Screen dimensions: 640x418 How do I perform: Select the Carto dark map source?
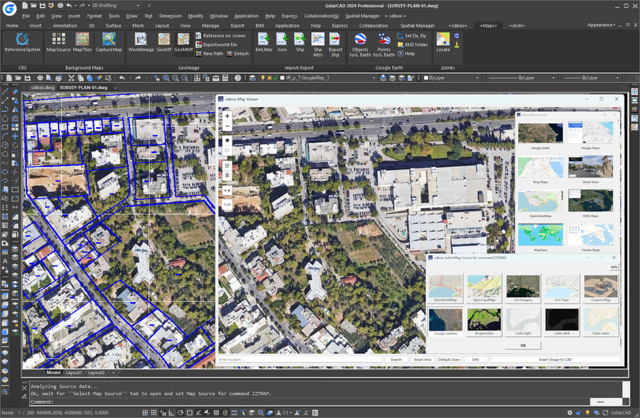pos(562,322)
